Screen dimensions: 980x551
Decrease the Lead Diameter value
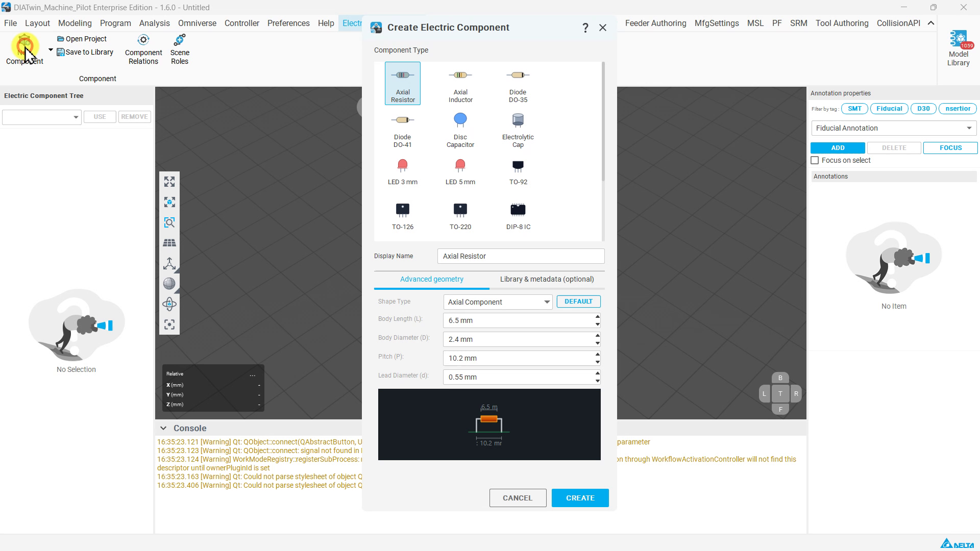(x=597, y=381)
